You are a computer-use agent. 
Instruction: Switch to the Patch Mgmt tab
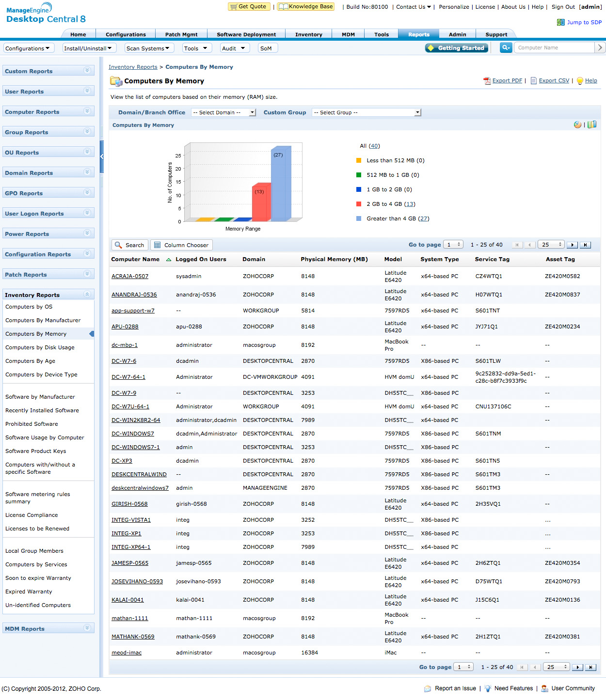click(181, 34)
